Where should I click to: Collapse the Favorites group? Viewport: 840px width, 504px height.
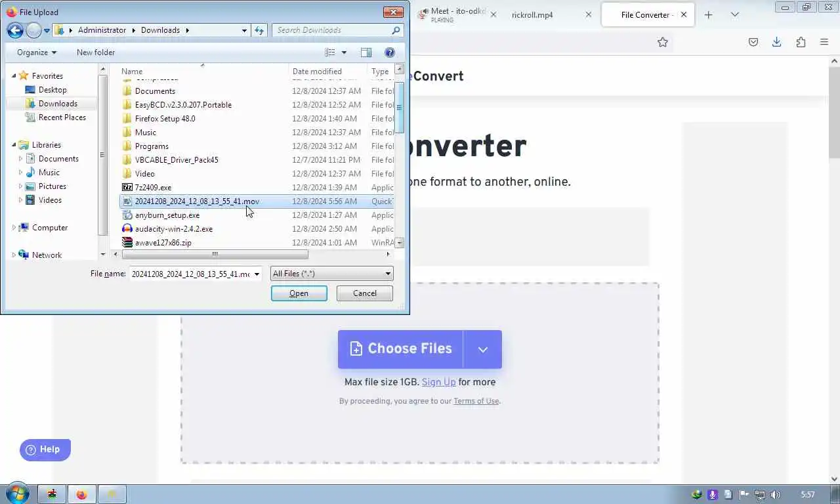click(x=14, y=76)
